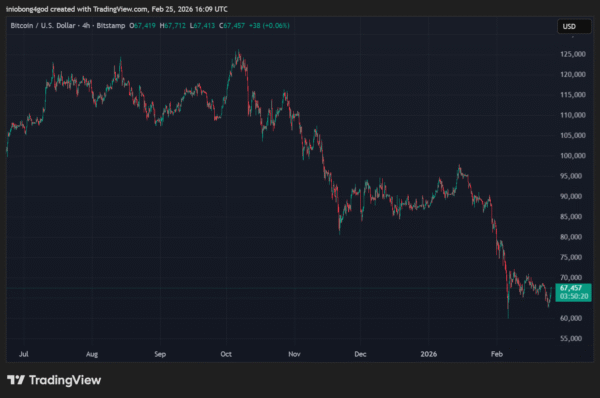Click the 125,000 price axis label
Image resolution: width=600 pixels, height=398 pixels.
point(573,54)
